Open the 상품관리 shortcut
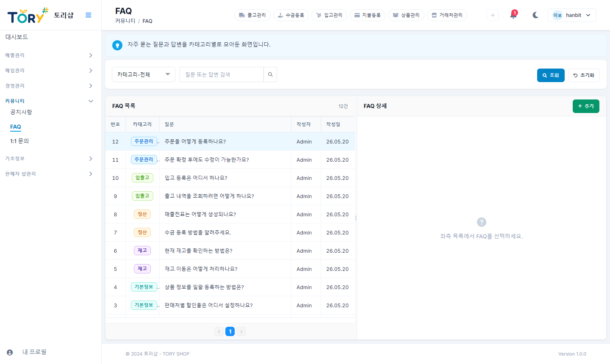The image size is (610, 364). click(406, 15)
